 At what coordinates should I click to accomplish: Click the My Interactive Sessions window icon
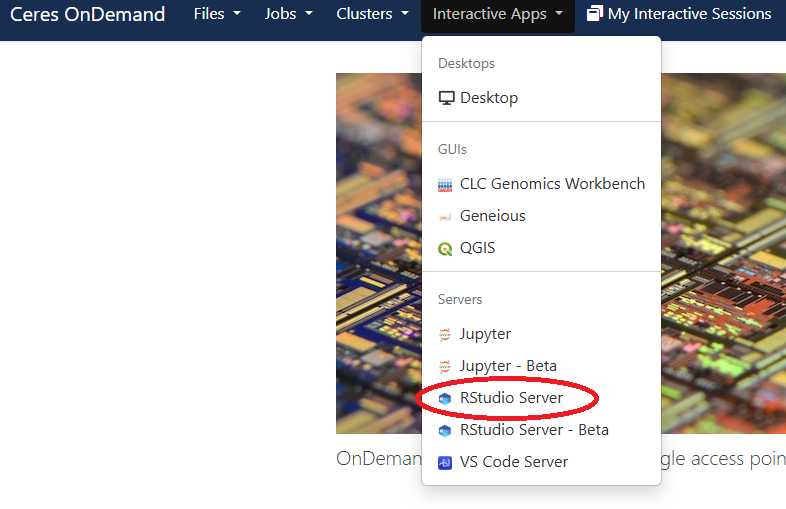(595, 14)
